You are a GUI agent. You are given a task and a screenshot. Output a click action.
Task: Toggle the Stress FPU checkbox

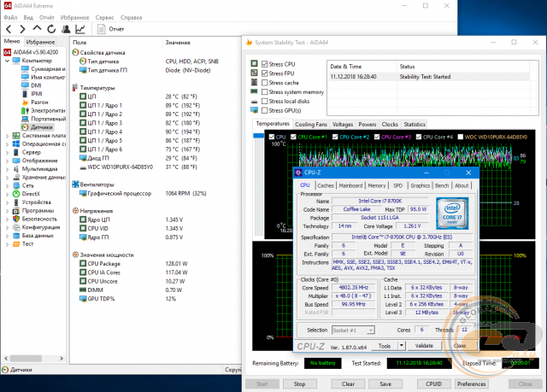point(265,73)
